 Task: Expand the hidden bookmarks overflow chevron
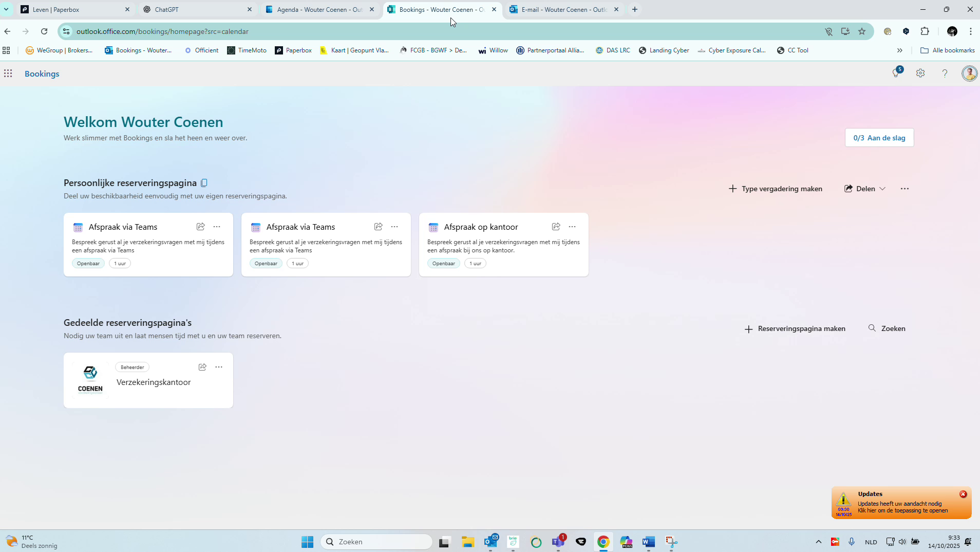pyautogui.click(x=899, y=50)
